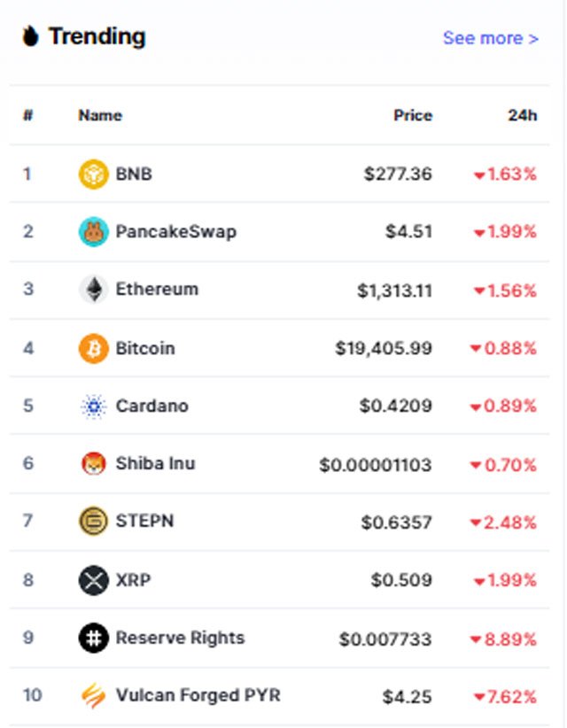Click the Reserve Rights hash icon
This screenshot has height=728, width=567.
coord(93,638)
